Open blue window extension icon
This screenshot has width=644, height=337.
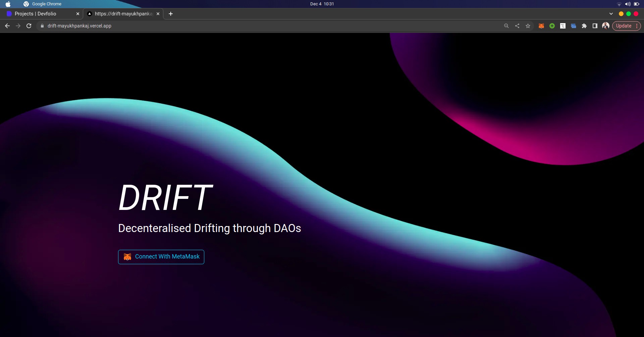point(574,26)
